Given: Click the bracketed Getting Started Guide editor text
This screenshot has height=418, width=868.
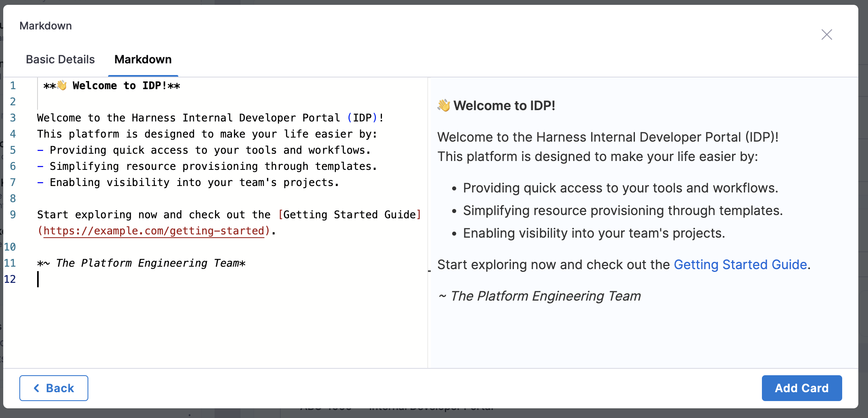Looking at the screenshot, I should coord(349,215).
